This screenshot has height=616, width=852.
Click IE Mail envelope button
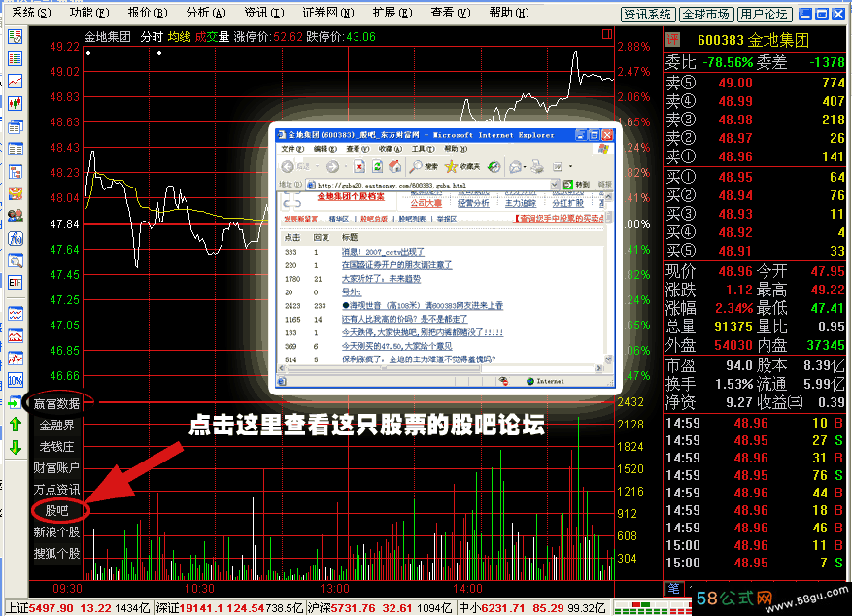pyautogui.click(x=515, y=167)
